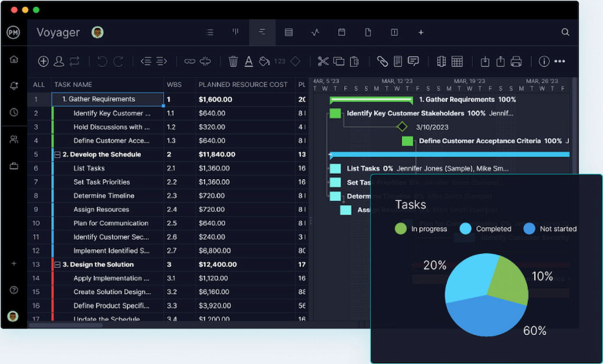Viewport: 603px width, 364px height.
Task: Click the 3/10/2023 milestone diamond
Action: click(x=402, y=127)
